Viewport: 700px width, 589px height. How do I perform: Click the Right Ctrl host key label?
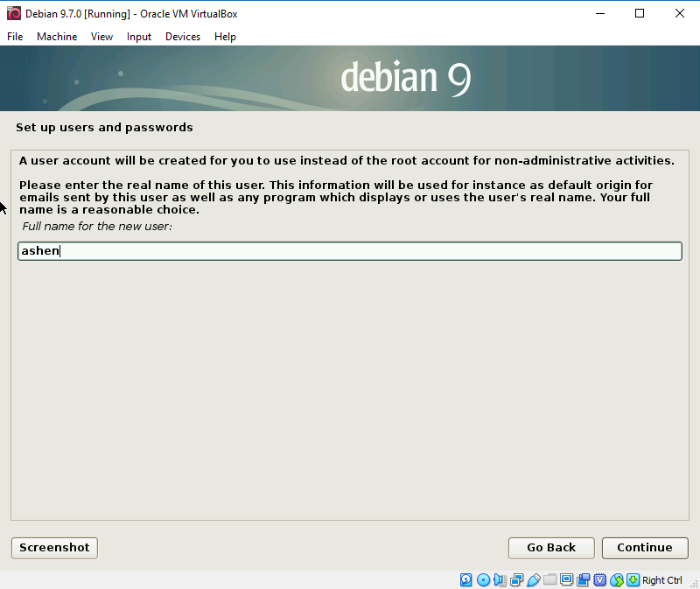662,580
